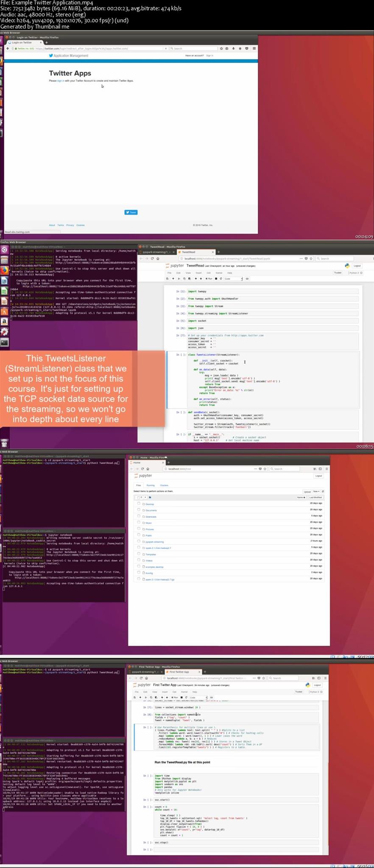Click the blue Tweet button on Twitter page
This screenshot has width=374, height=868.
point(131,212)
